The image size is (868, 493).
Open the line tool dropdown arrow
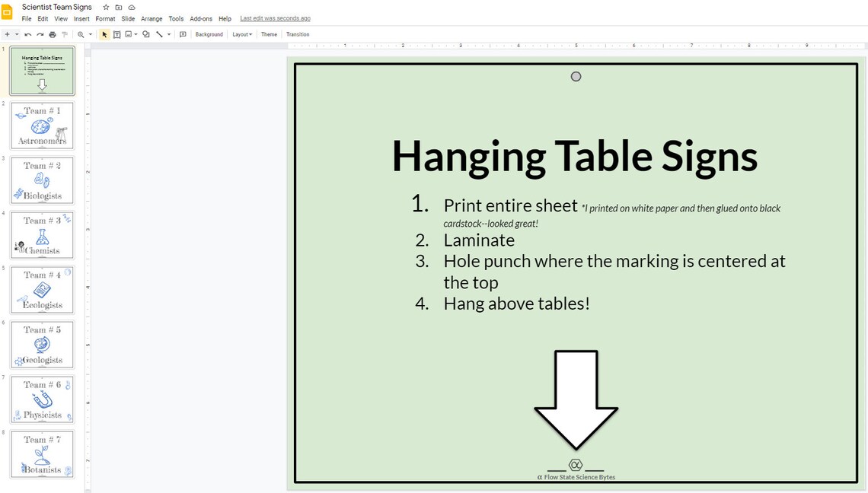click(x=168, y=34)
